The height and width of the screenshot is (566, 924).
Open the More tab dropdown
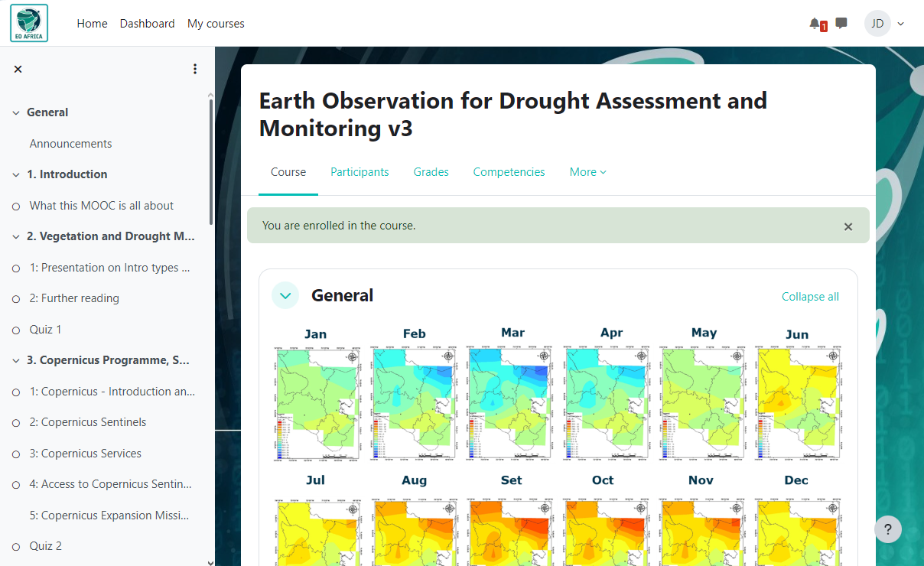pyautogui.click(x=587, y=172)
